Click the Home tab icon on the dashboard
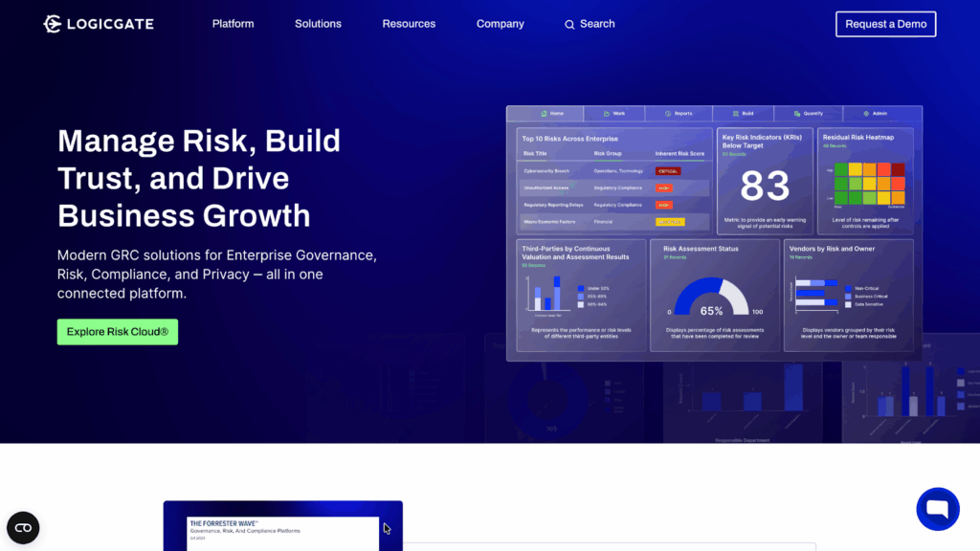Viewport: 980px width, 551px height. point(544,112)
